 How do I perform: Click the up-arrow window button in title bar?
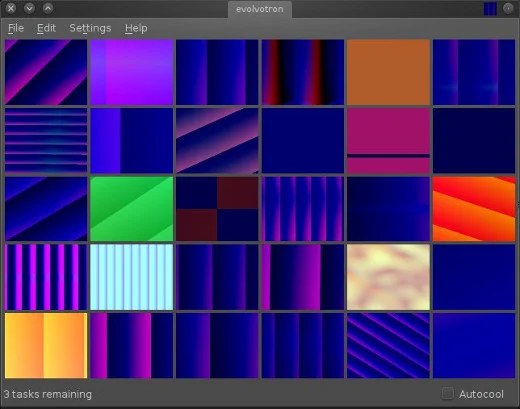[48, 8]
